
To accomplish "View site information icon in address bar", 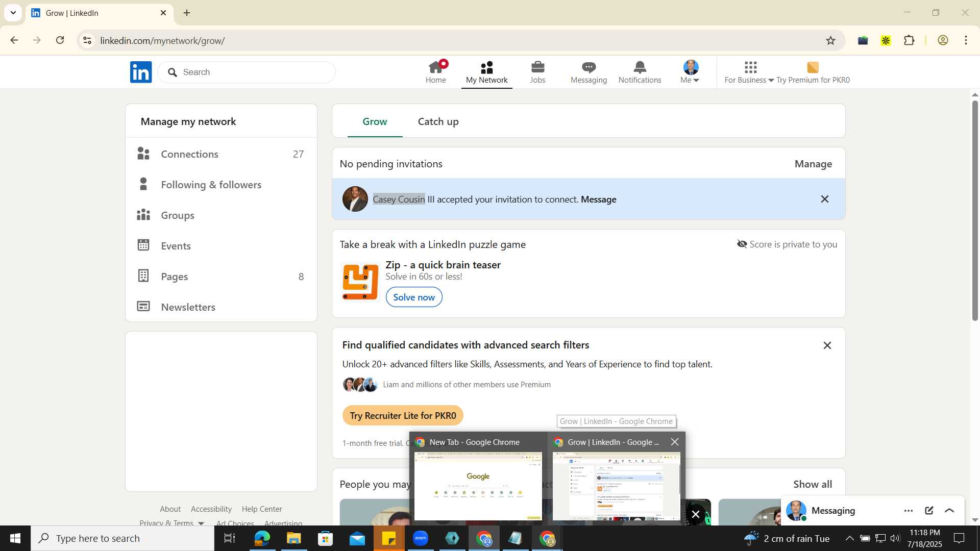I will click(87, 40).
